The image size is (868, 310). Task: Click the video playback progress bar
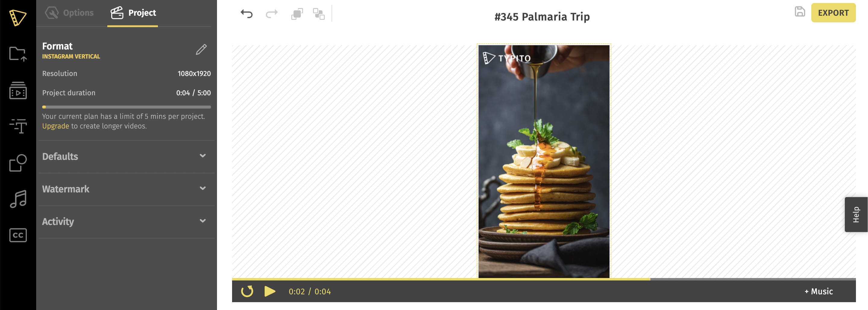click(543, 279)
